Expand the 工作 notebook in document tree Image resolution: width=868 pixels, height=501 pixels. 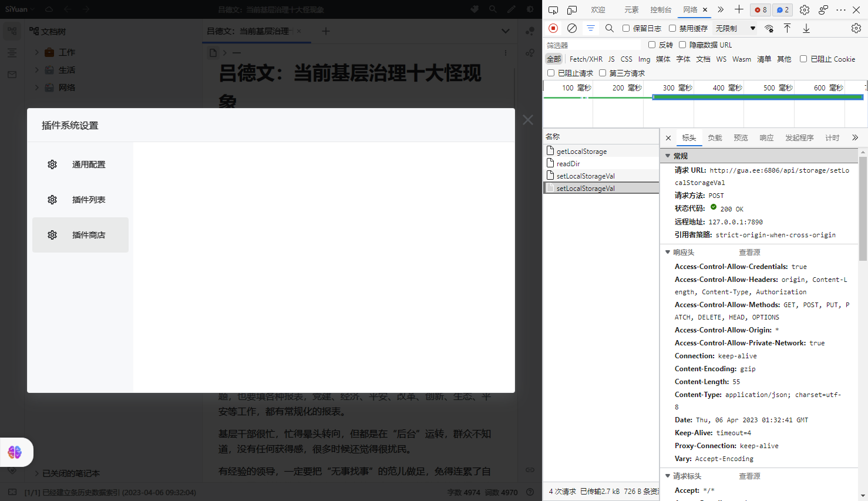37,52
